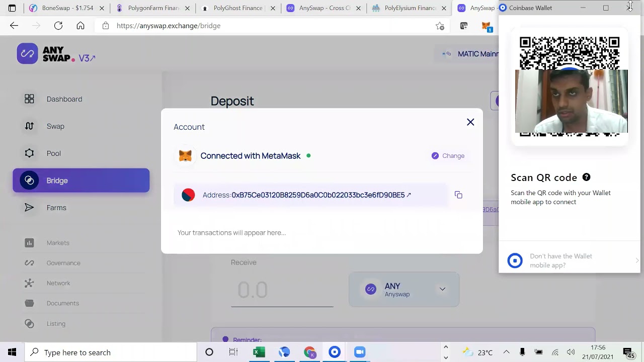Open Chrome from the taskbar
The image size is (644, 362).
coord(309,352)
